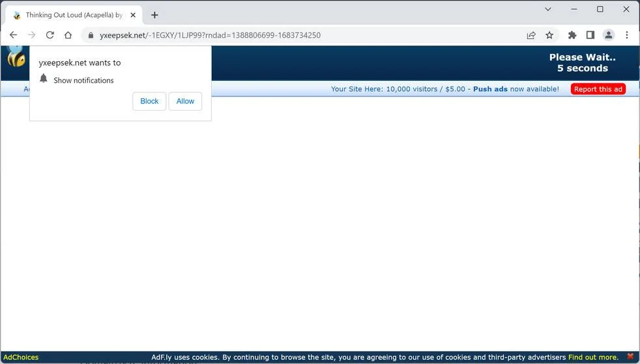Image resolution: width=640 pixels, height=364 pixels.
Task: Open the Your Site Here advertising link
Action: click(445, 89)
